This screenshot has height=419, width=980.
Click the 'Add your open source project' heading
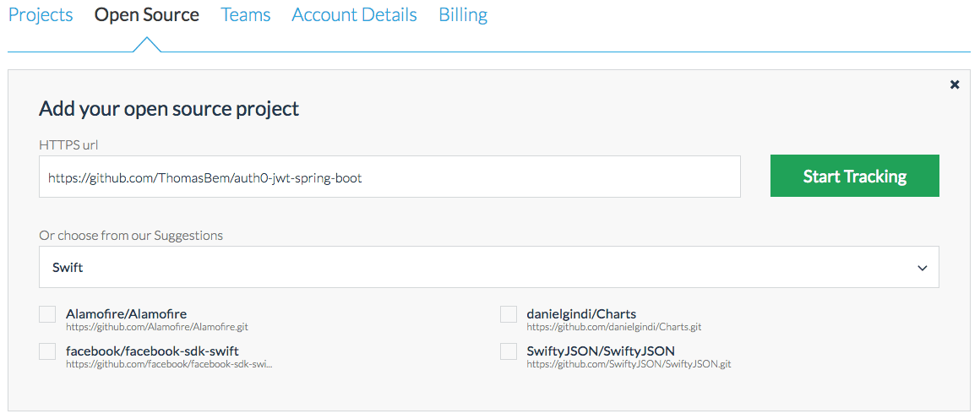(169, 109)
